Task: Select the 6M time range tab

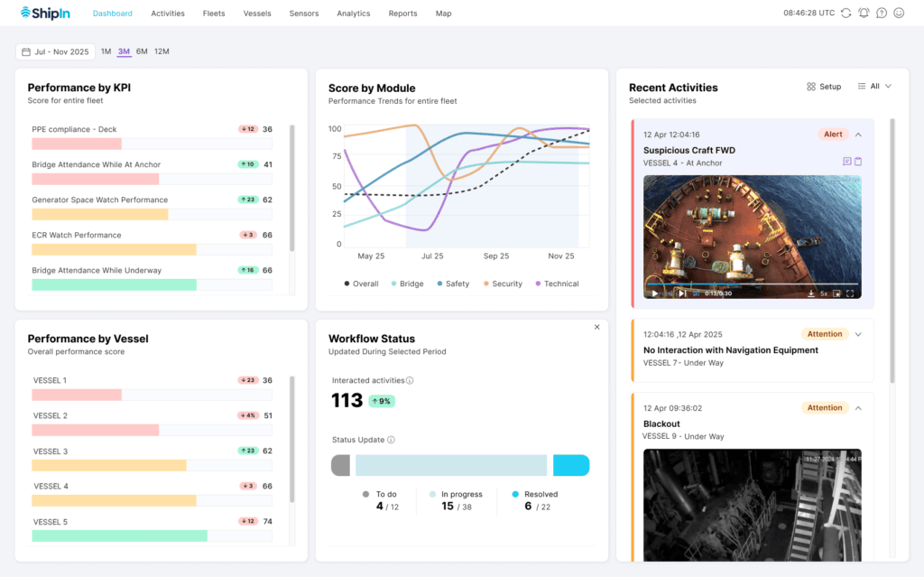Action: point(142,51)
